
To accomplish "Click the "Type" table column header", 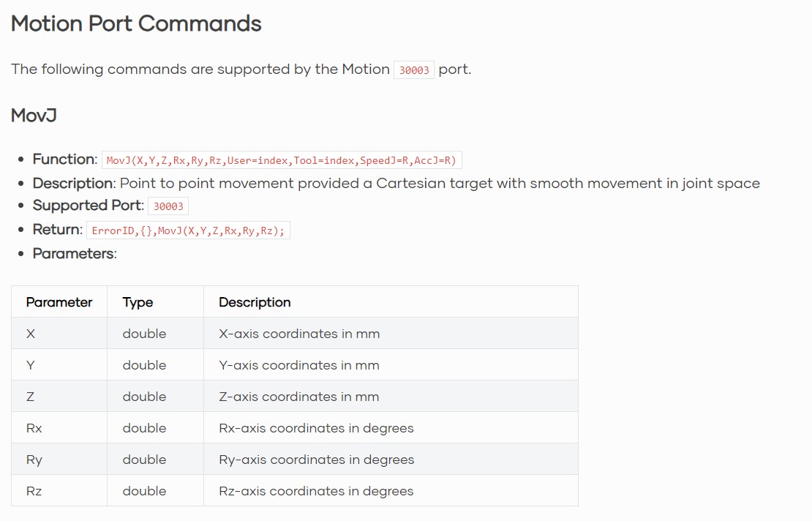I will point(138,302).
